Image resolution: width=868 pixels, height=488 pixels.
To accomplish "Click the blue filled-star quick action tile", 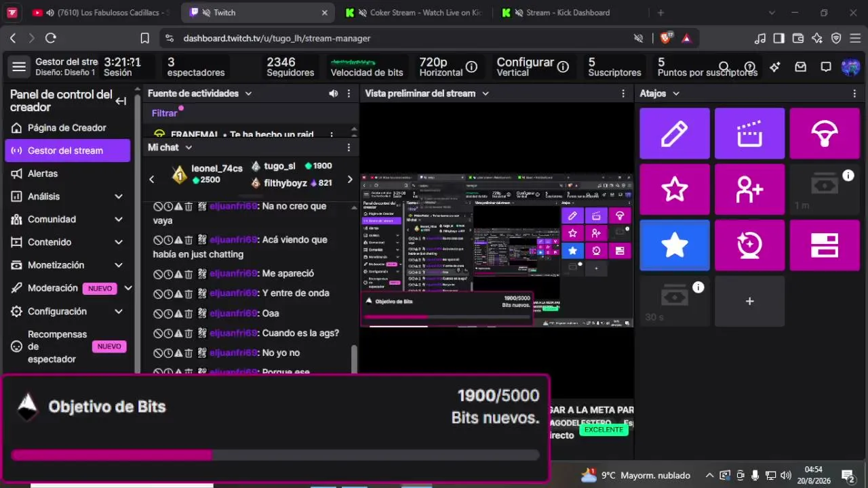I will coord(675,245).
